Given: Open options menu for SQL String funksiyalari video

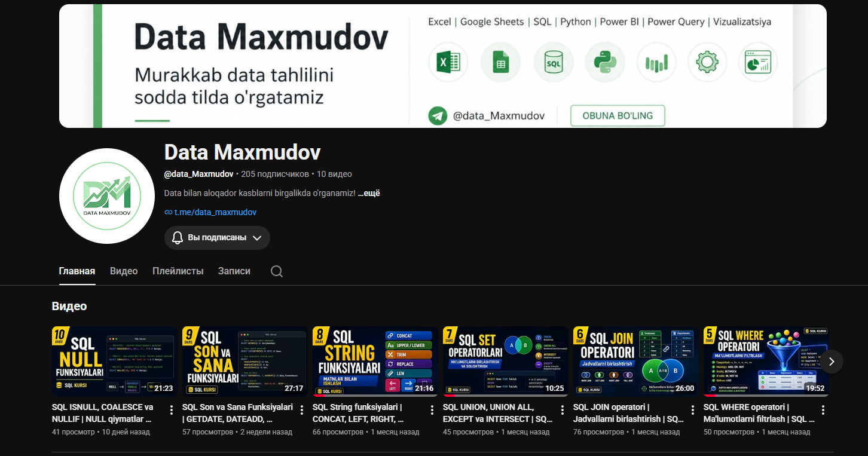Looking at the screenshot, I should (x=432, y=410).
